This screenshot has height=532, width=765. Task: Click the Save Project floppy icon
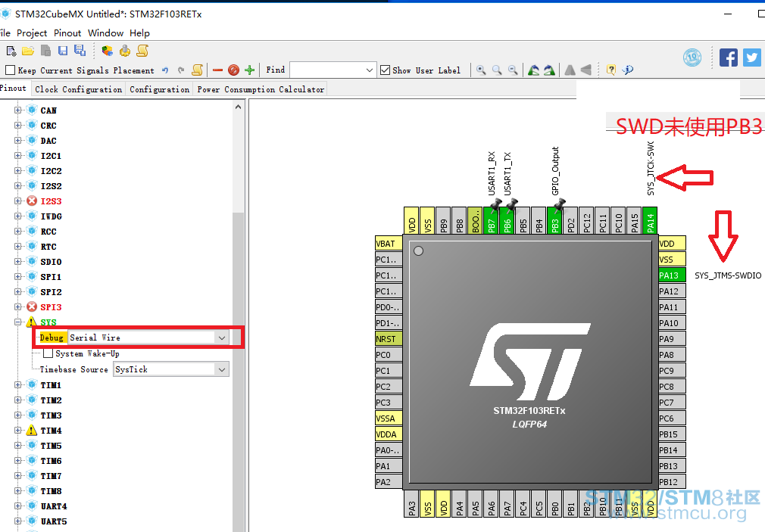pos(62,51)
